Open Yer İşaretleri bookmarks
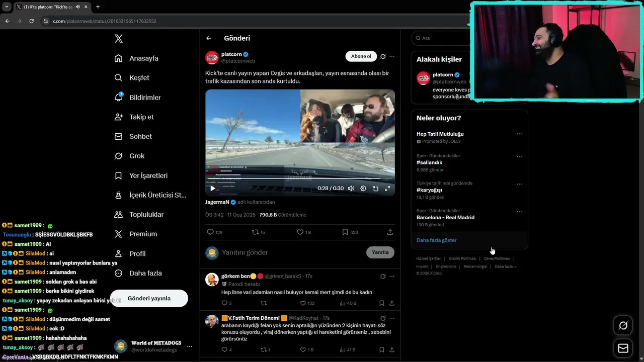Image resolution: width=644 pixels, height=362 pixels. point(141,175)
